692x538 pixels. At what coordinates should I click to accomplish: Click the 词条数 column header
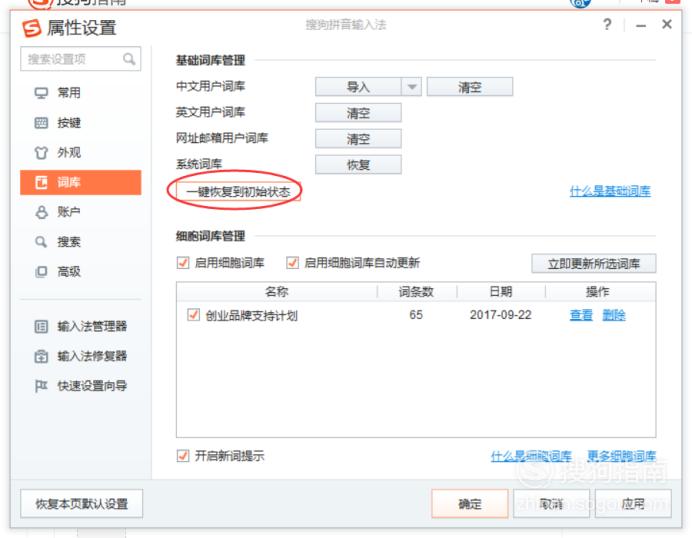pyautogui.click(x=416, y=292)
